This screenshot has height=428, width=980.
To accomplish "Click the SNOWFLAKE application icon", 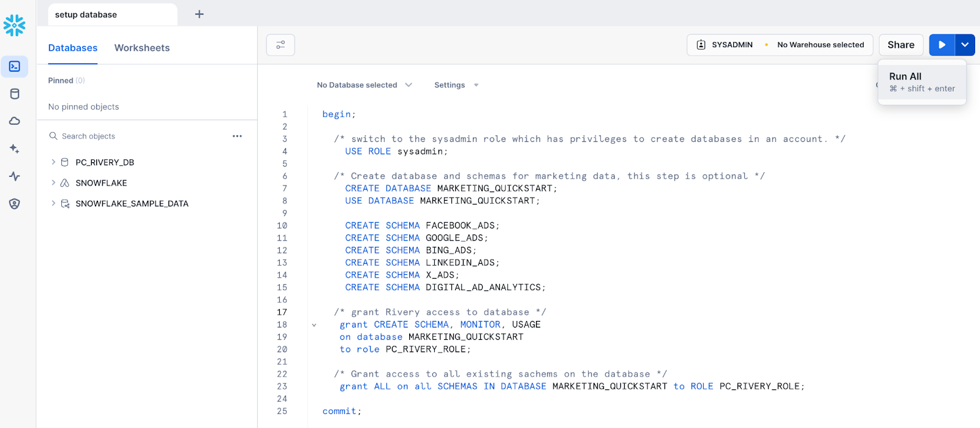I will [x=65, y=183].
